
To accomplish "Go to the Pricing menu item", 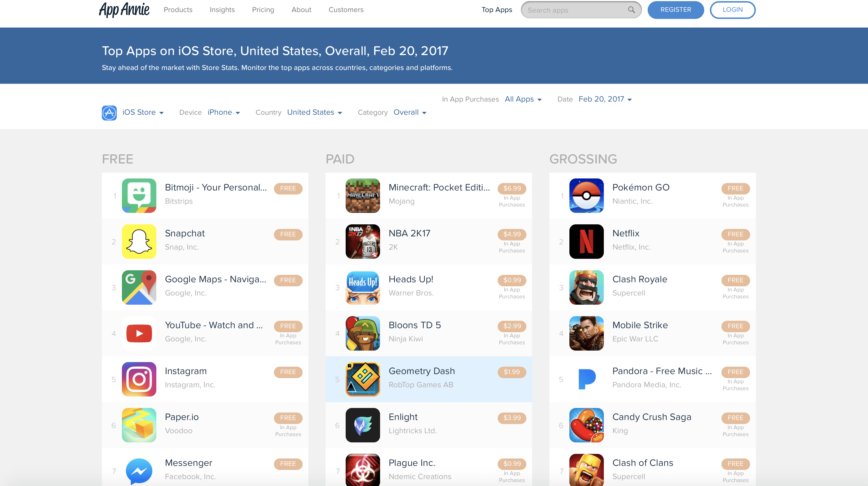I will [263, 10].
